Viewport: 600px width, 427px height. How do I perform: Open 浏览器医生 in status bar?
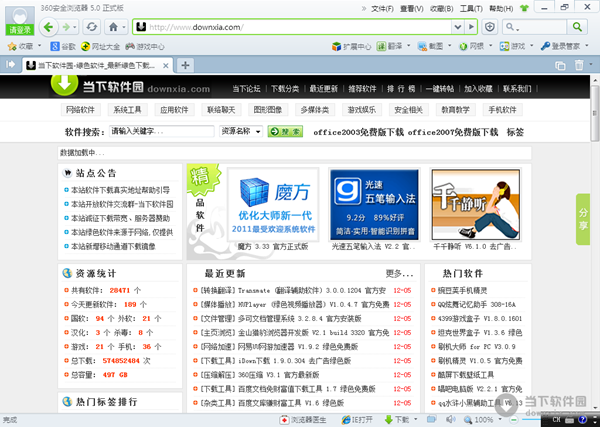coord(303,420)
